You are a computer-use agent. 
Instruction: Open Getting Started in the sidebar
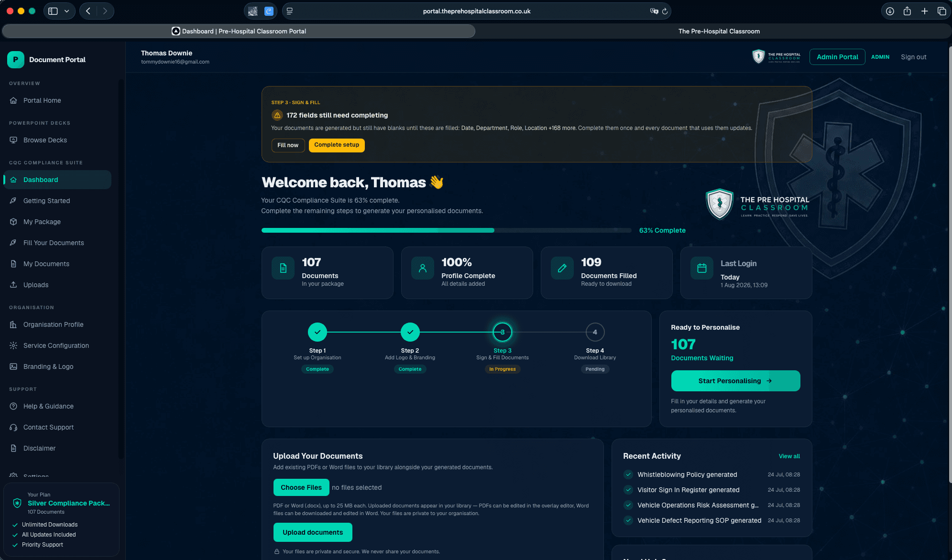tap(57, 201)
